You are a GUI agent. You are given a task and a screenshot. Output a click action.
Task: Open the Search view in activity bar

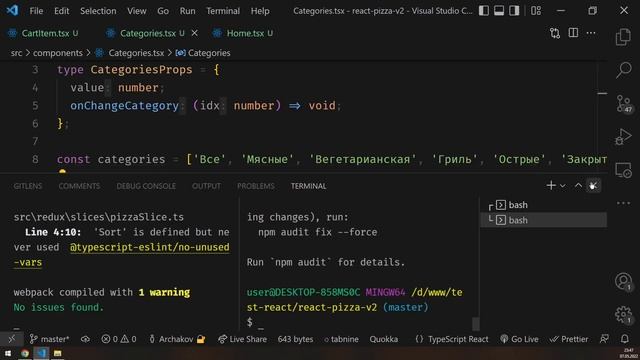point(623,70)
